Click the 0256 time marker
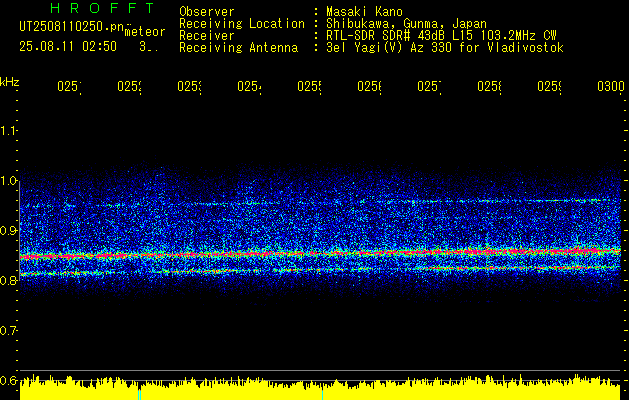The image size is (629, 400). coord(369,86)
